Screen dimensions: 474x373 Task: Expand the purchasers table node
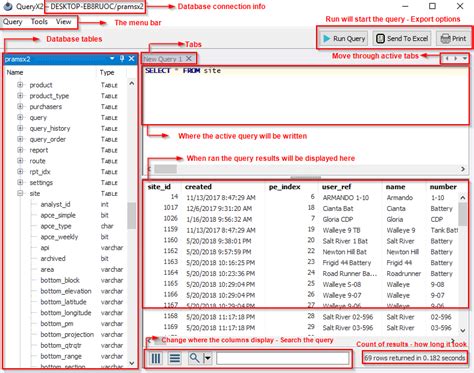pyautogui.click(x=20, y=107)
